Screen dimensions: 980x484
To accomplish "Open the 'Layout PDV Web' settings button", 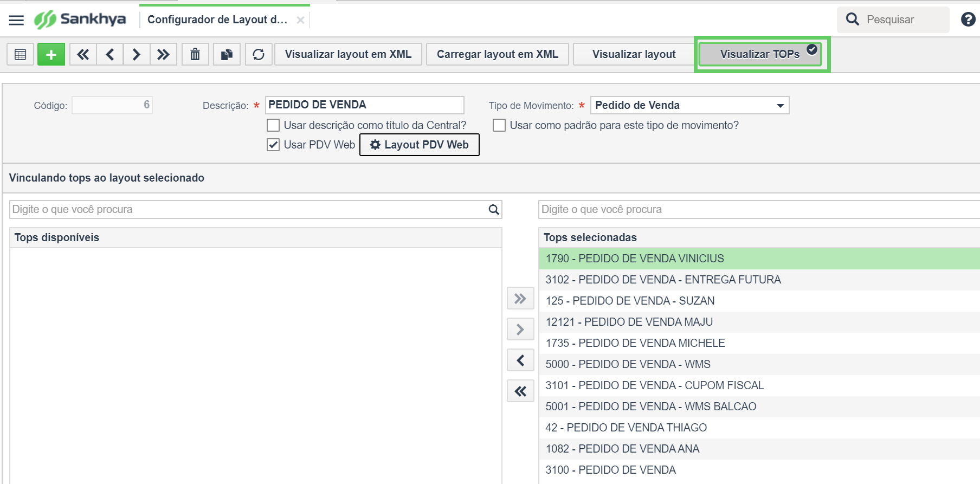I will 420,145.
